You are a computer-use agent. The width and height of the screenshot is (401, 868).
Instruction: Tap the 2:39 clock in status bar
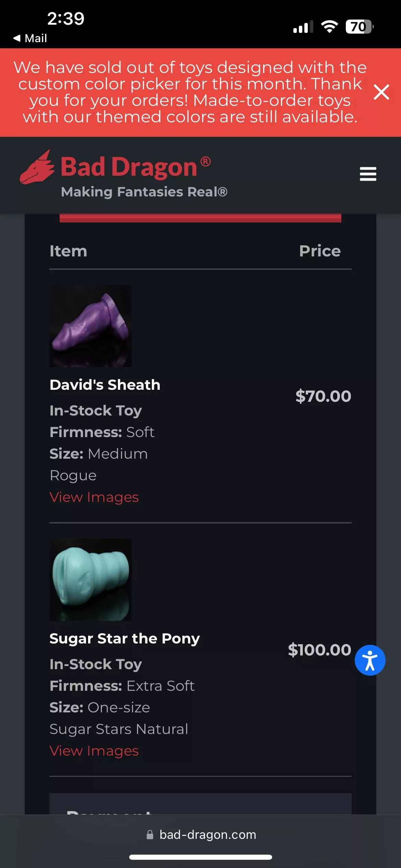65,19
